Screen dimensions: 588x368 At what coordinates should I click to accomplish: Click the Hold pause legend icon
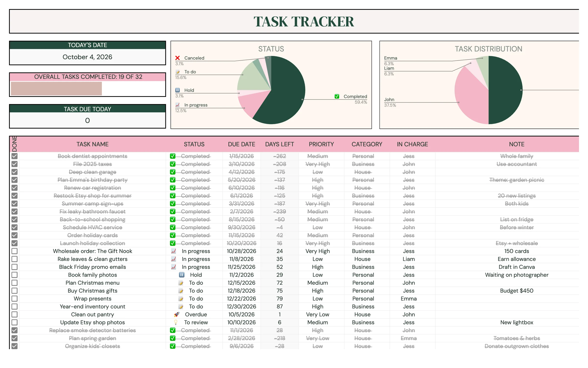tap(178, 90)
